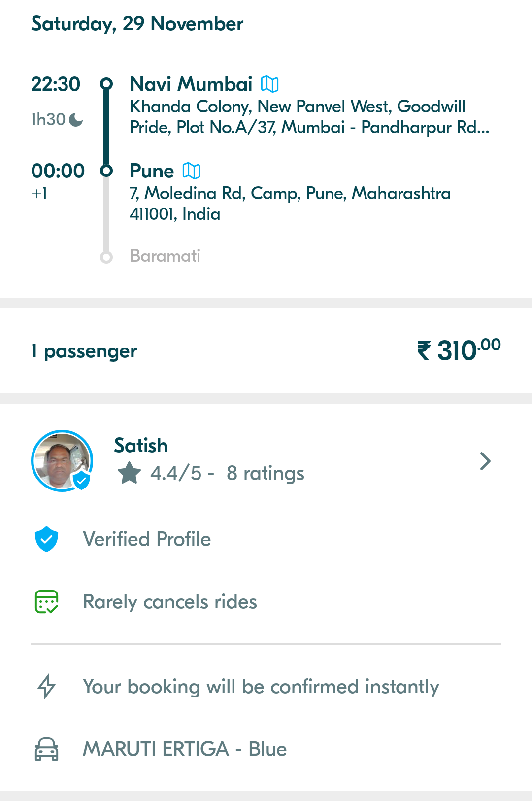
Task: Tap the green calendar cancellation icon
Action: (x=47, y=602)
